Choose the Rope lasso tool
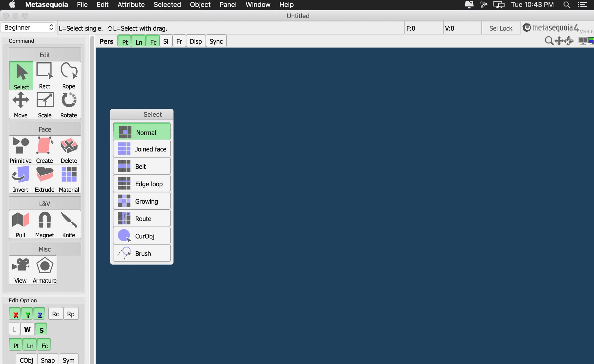This screenshot has height=364, width=594. tap(69, 76)
